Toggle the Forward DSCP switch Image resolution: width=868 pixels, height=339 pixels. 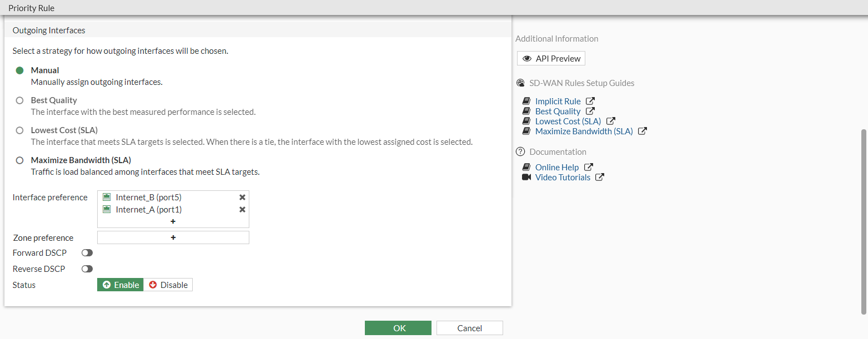click(x=87, y=253)
